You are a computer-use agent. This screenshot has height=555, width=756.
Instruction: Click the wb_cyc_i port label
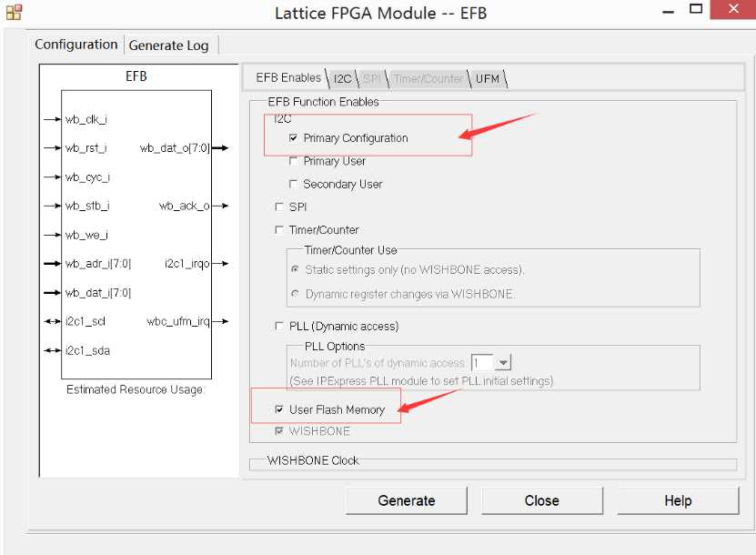[x=87, y=177]
